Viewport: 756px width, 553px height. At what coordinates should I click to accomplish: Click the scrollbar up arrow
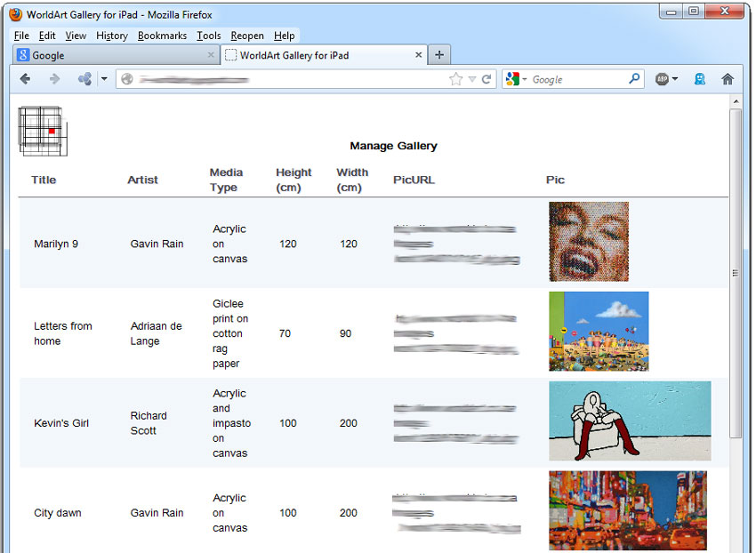(736, 101)
